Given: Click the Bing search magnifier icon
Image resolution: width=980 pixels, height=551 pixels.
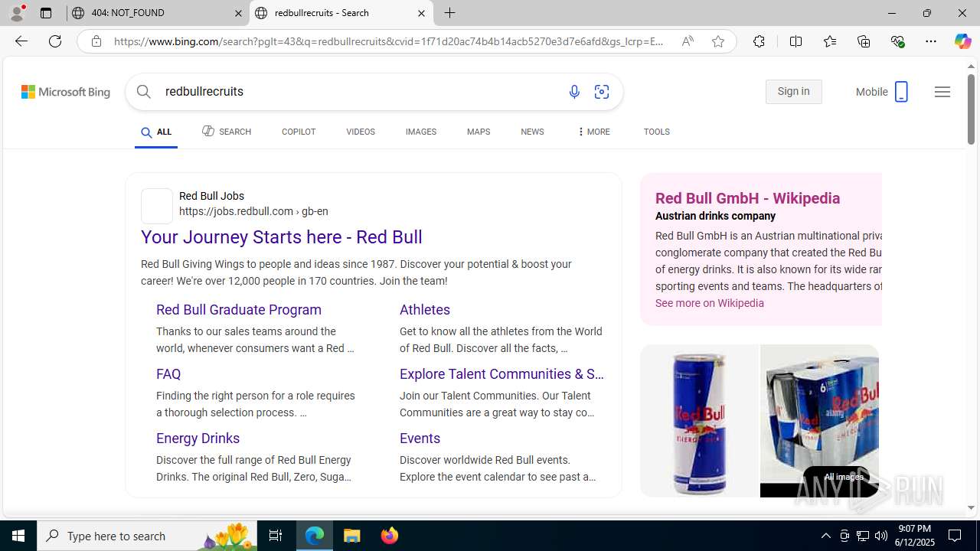Looking at the screenshot, I should [x=144, y=91].
